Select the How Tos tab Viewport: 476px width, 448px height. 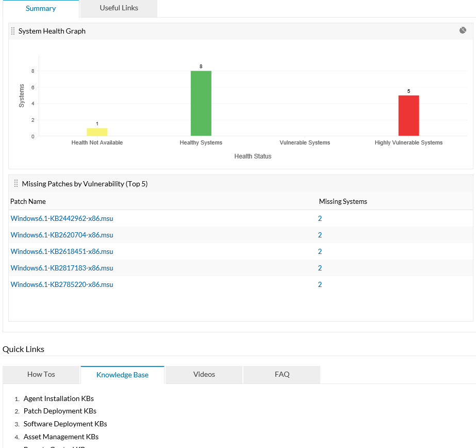point(41,374)
